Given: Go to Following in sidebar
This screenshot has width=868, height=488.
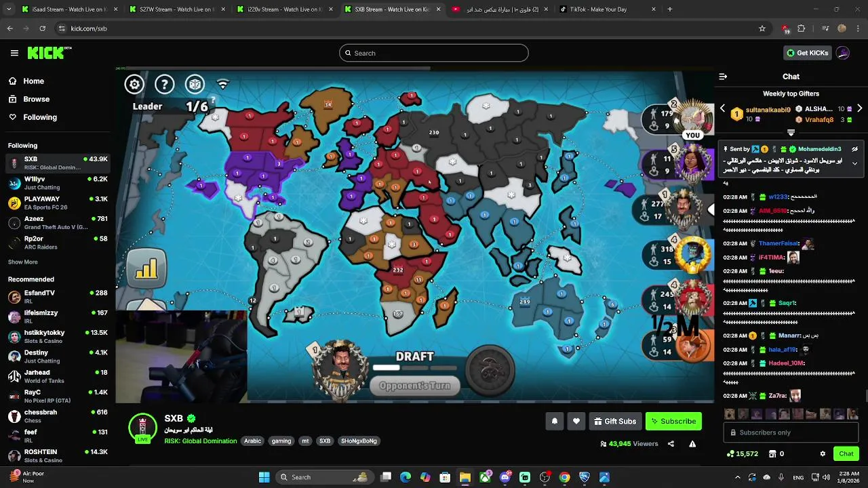Looking at the screenshot, I should (34, 117).
